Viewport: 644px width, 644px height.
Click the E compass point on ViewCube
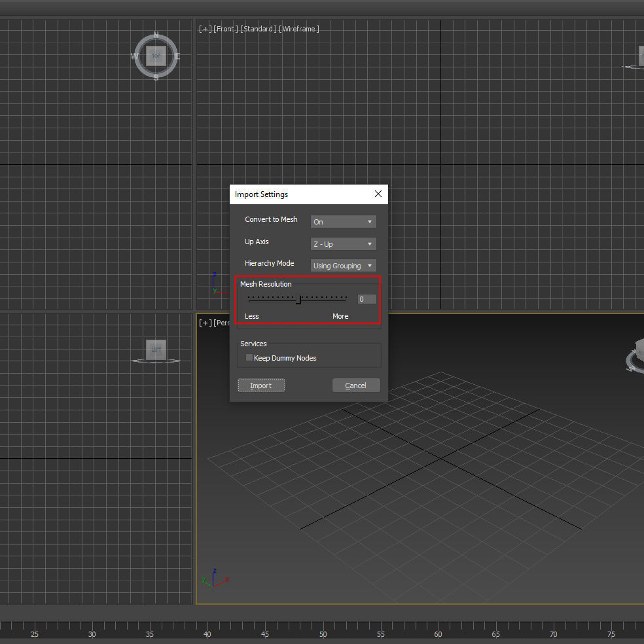click(x=177, y=56)
